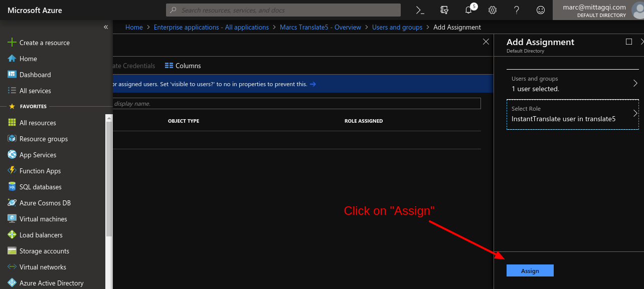
Task: Open the notifications bell
Action: click(468, 10)
